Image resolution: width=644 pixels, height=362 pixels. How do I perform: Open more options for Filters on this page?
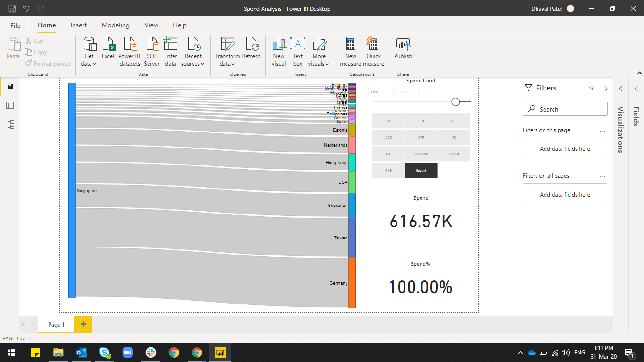pos(602,130)
